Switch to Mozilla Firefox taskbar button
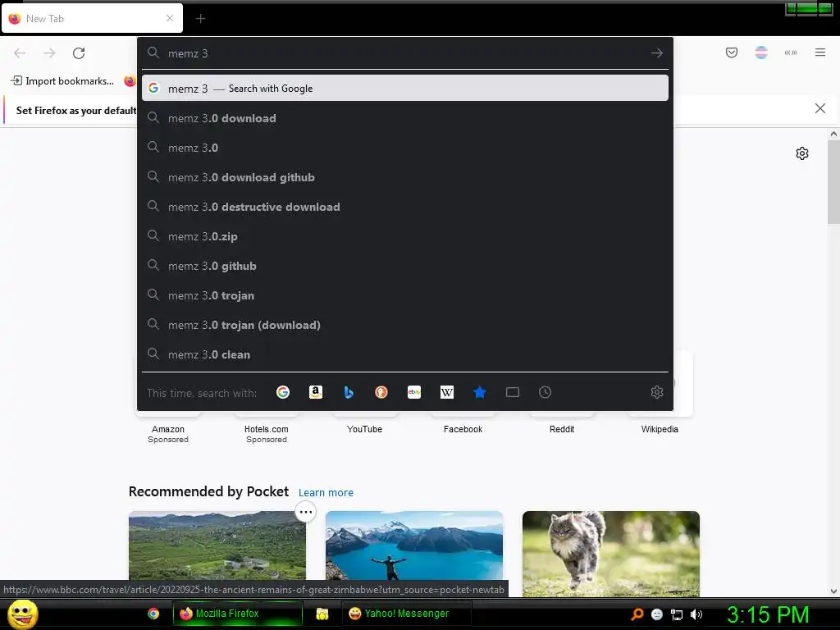 coord(238,614)
